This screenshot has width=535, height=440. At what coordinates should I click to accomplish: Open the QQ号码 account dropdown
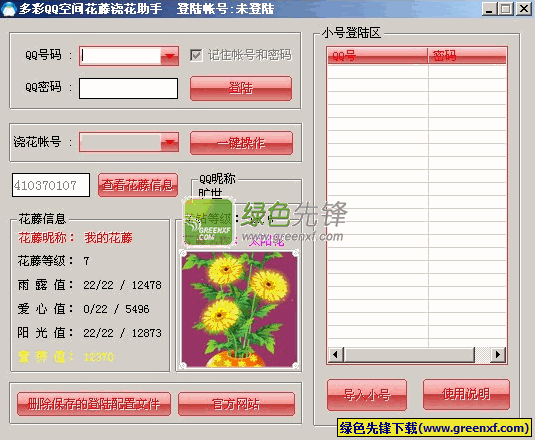170,56
